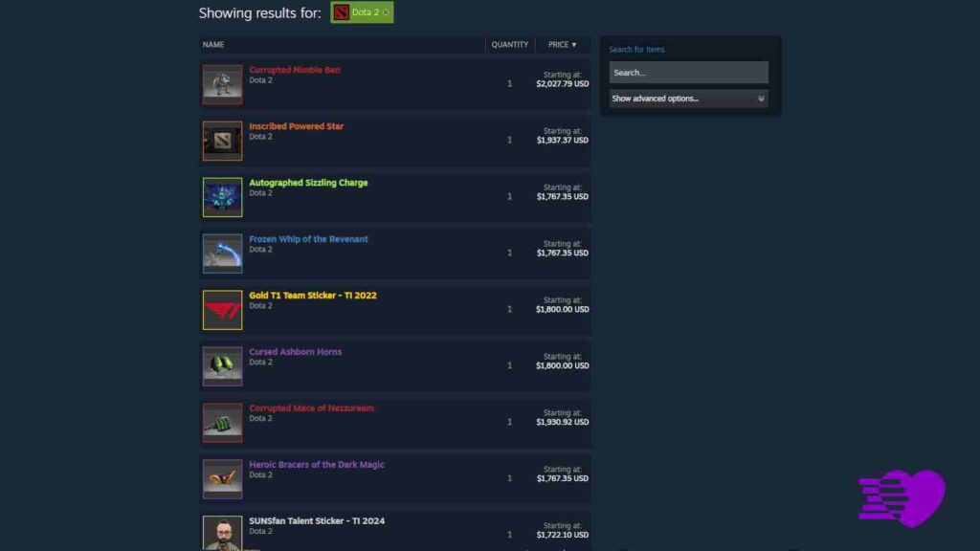Sort listings by the QUANTITY column header
Screen dimensions: 980x551
[x=509, y=44]
